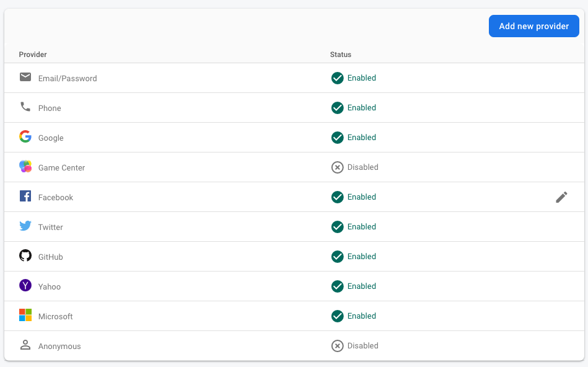Viewport: 588px width, 367px height.
Task: Click the Disabled status for Game Center
Action: click(x=354, y=167)
